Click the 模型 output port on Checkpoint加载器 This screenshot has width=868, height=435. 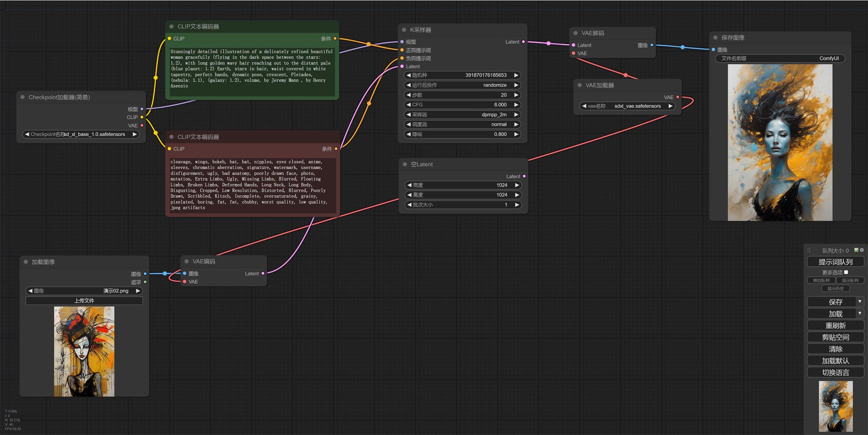[141, 109]
